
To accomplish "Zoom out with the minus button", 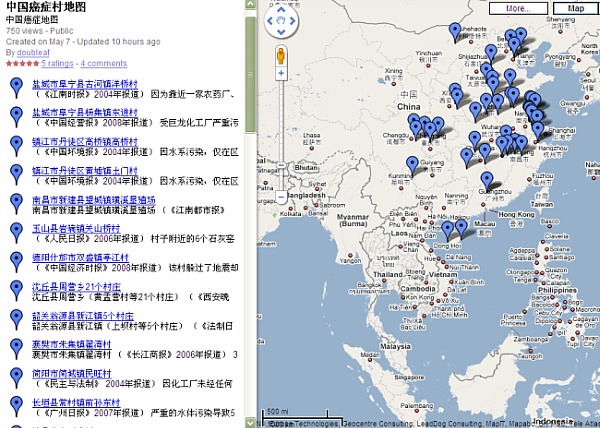I will click(283, 197).
